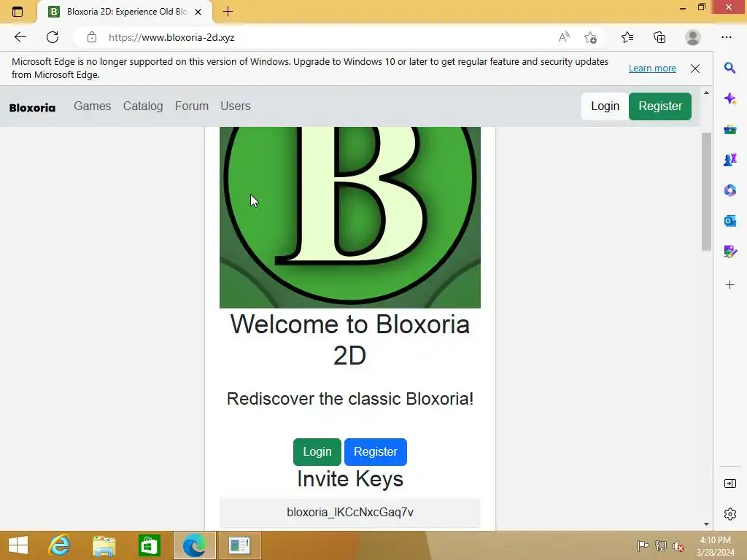Open the Games nav item
This screenshot has width=747, height=560.
coord(93,106)
